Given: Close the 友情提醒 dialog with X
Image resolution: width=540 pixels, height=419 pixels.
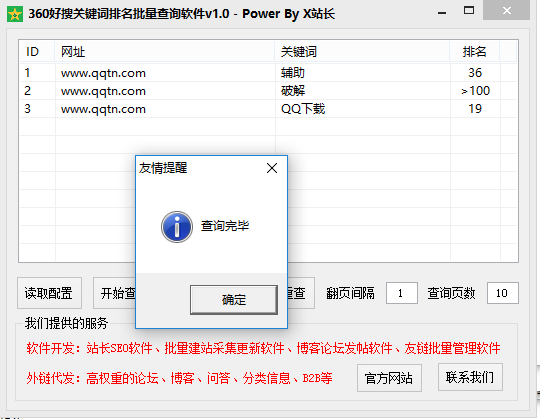Looking at the screenshot, I should tap(272, 168).
